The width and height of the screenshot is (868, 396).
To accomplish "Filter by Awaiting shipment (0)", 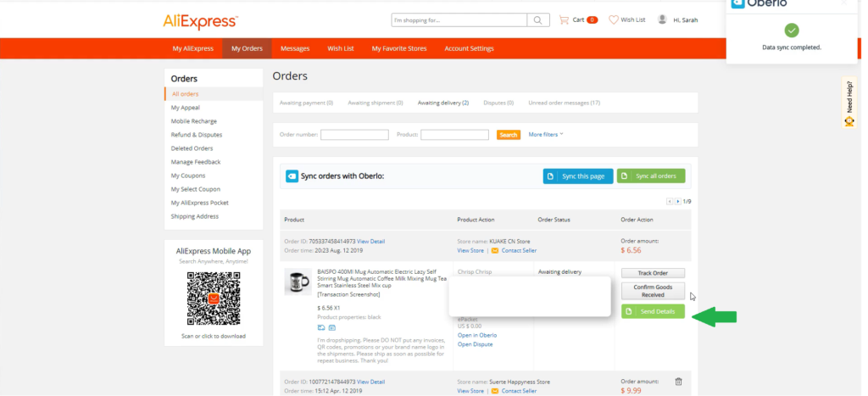I will pyautogui.click(x=376, y=103).
